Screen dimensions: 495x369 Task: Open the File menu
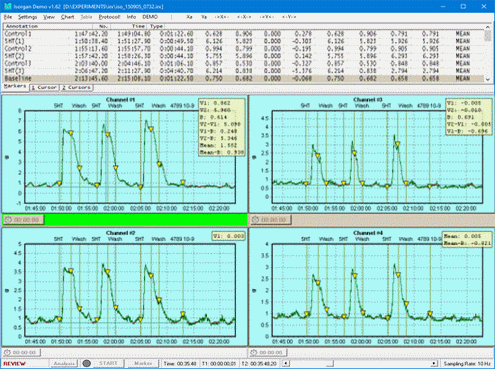8,17
